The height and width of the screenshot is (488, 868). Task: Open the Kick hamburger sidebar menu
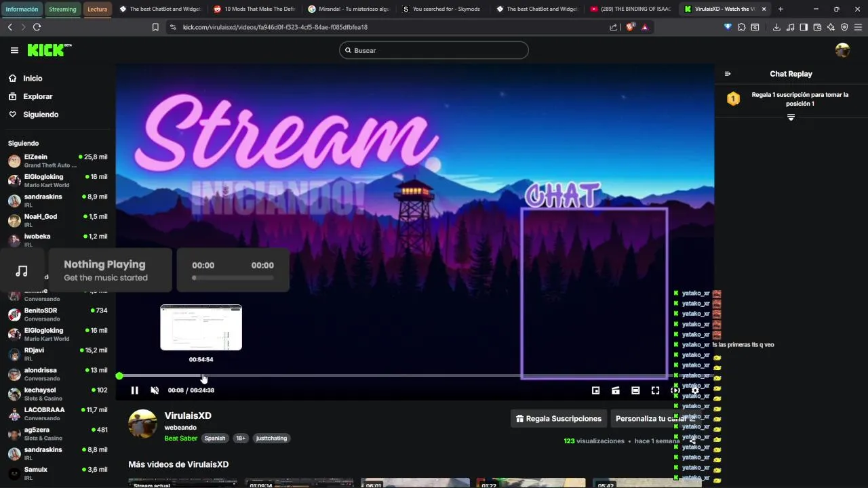coord(14,50)
